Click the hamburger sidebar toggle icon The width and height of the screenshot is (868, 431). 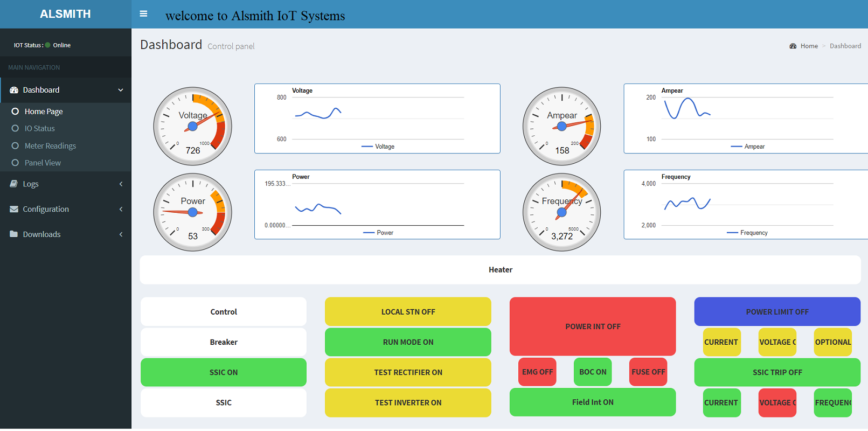[x=143, y=14]
